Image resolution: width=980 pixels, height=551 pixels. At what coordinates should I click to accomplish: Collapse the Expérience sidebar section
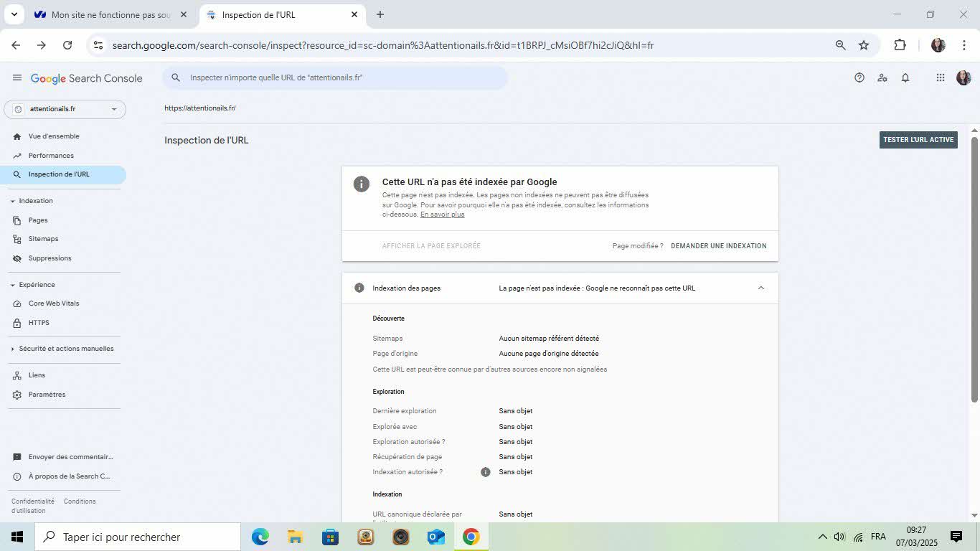point(13,286)
